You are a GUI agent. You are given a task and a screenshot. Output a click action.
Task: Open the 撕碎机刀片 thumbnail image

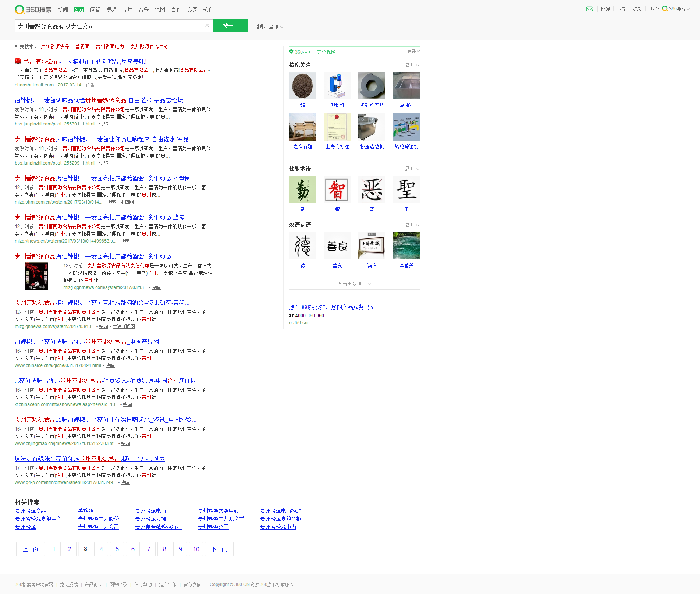[x=372, y=86]
